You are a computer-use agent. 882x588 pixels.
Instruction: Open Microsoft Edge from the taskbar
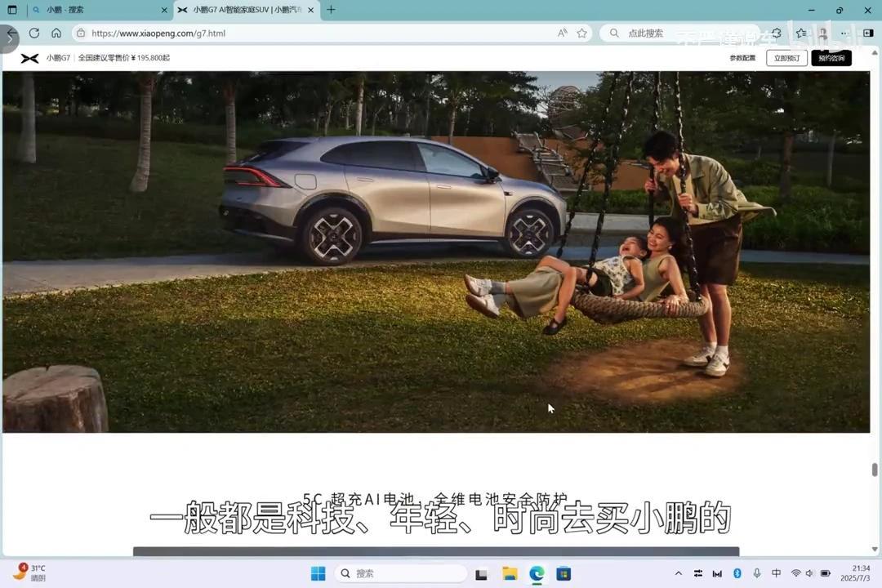(x=536, y=573)
